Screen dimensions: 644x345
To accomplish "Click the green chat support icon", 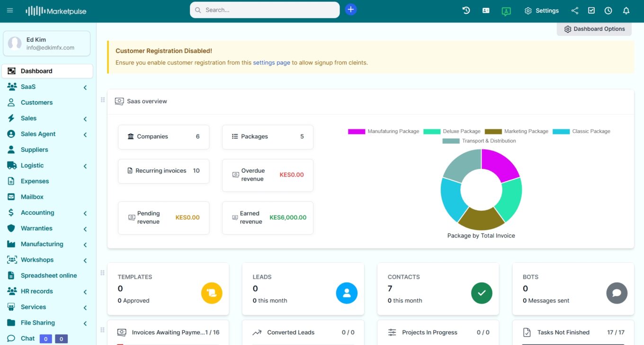I will point(506,11).
